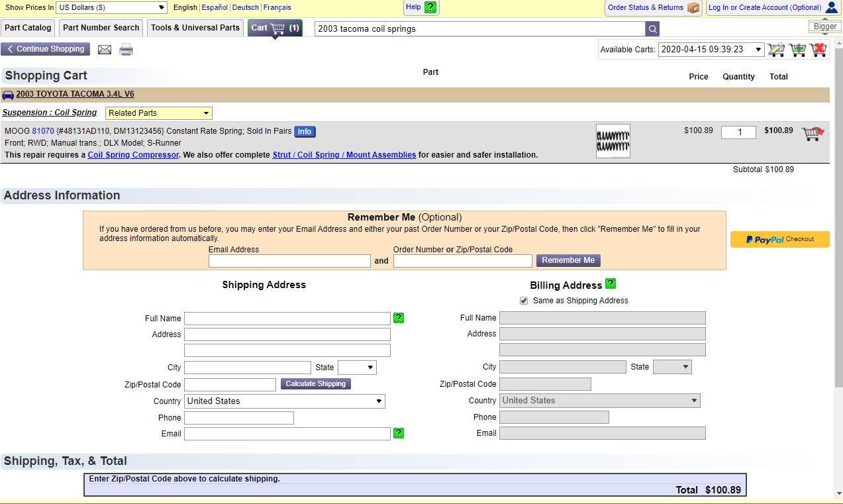
Task: Click the rename cart pencil icon
Action: pyautogui.click(x=776, y=50)
